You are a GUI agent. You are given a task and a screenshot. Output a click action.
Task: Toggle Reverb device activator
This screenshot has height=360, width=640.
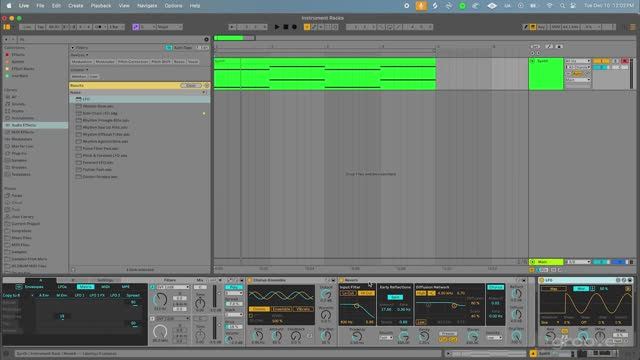tap(342, 280)
